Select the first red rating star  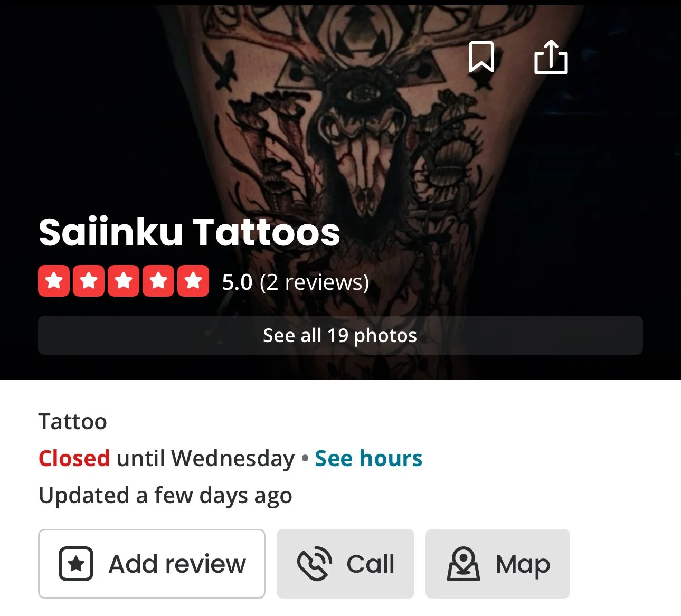54,281
